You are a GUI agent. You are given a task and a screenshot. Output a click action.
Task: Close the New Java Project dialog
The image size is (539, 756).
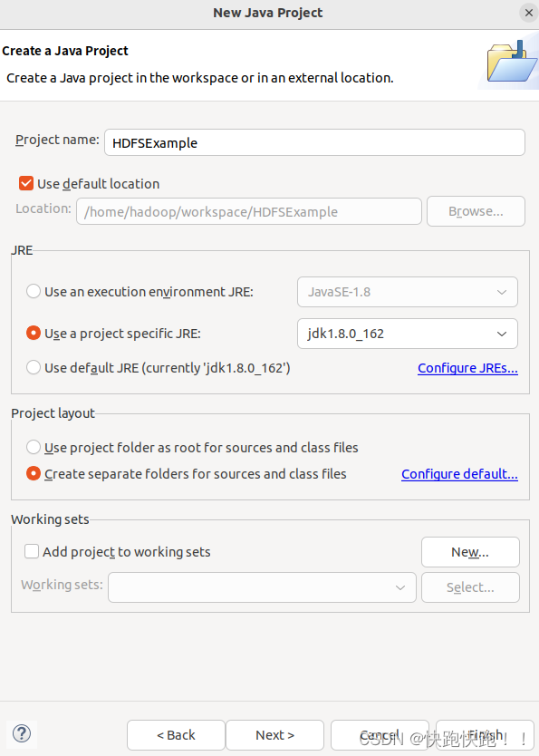[528, 13]
